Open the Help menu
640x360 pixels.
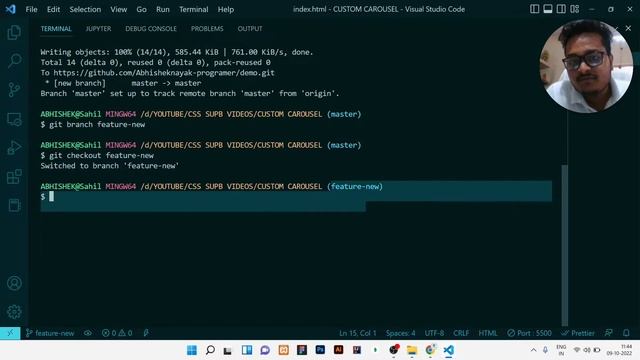pos(226,9)
